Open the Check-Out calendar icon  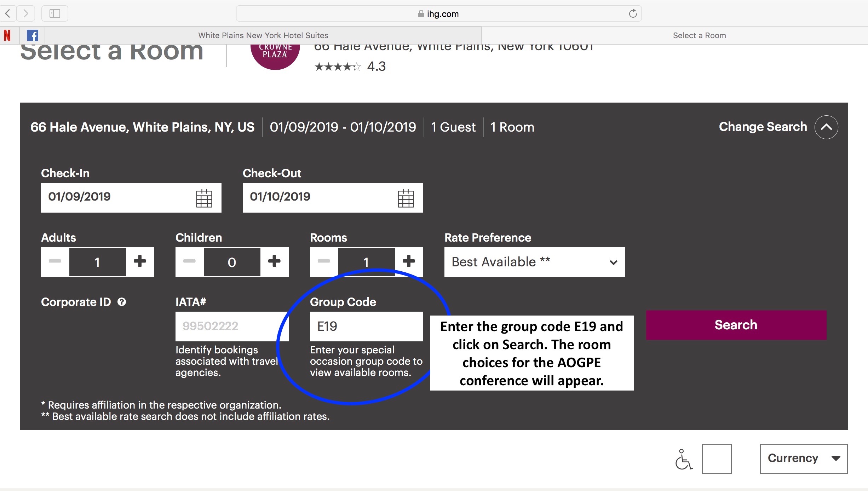(x=406, y=198)
